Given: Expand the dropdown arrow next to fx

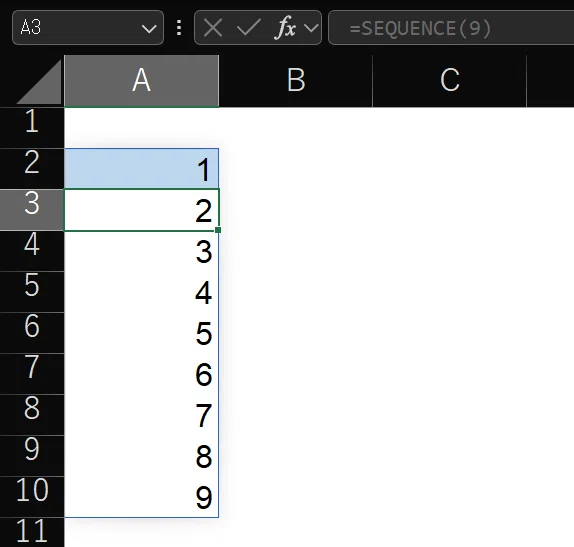Looking at the screenshot, I should [311, 28].
